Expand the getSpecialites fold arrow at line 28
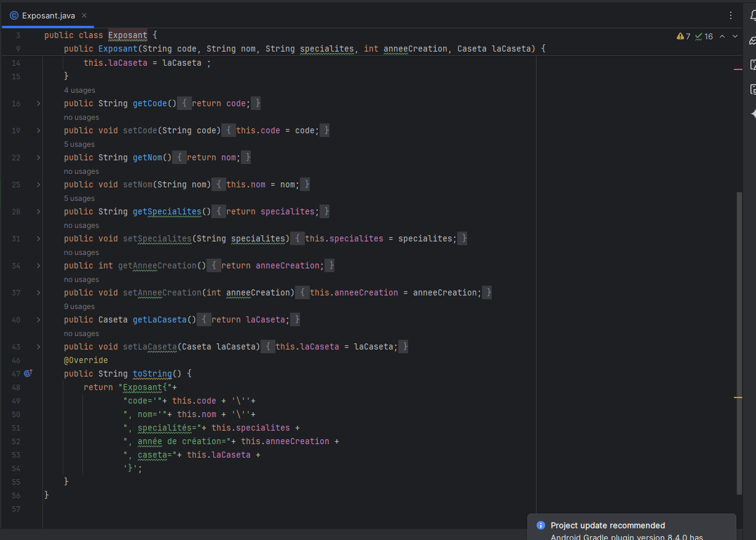This screenshot has width=756, height=540. coord(38,212)
